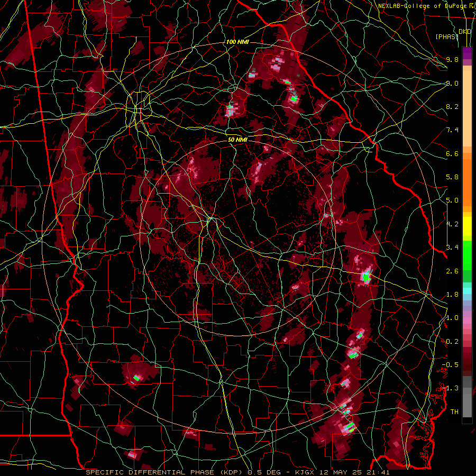
Task: Click the 1.0 value on the scale
Action: [452, 318]
